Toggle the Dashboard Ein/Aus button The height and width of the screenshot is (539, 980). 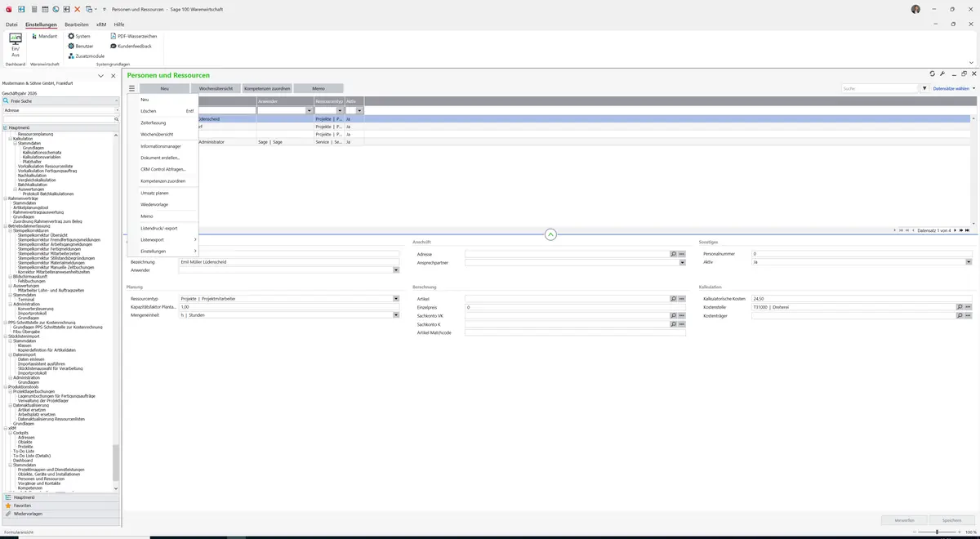coord(16,45)
